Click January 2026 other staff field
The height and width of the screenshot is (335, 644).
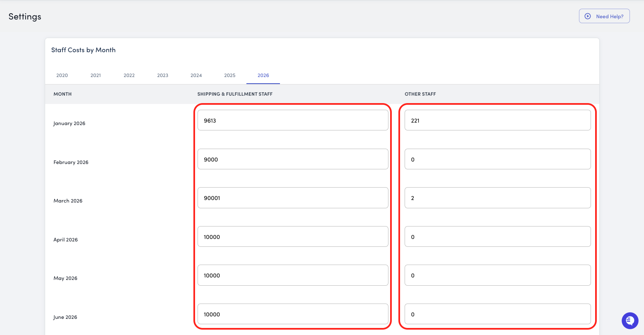pyautogui.click(x=497, y=121)
